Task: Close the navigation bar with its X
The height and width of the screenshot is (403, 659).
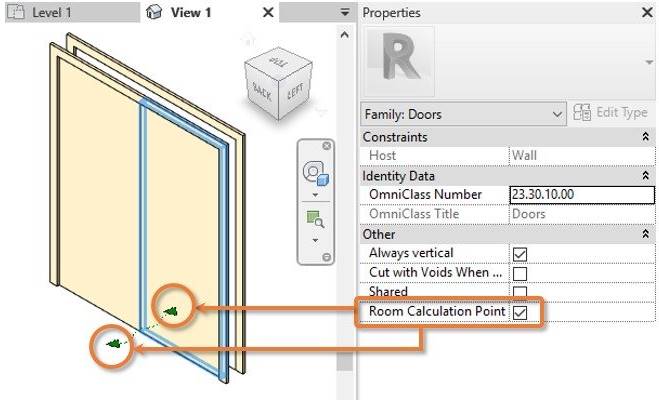Action: 327,146
